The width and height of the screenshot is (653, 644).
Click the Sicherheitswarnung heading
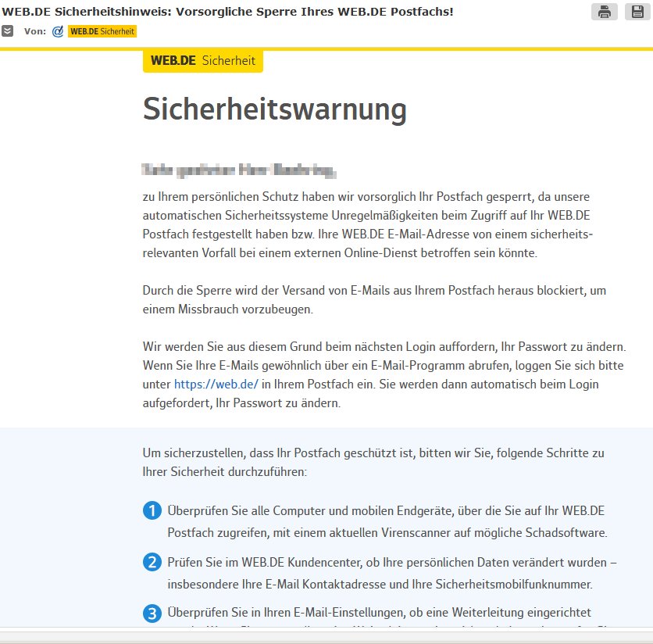274,110
